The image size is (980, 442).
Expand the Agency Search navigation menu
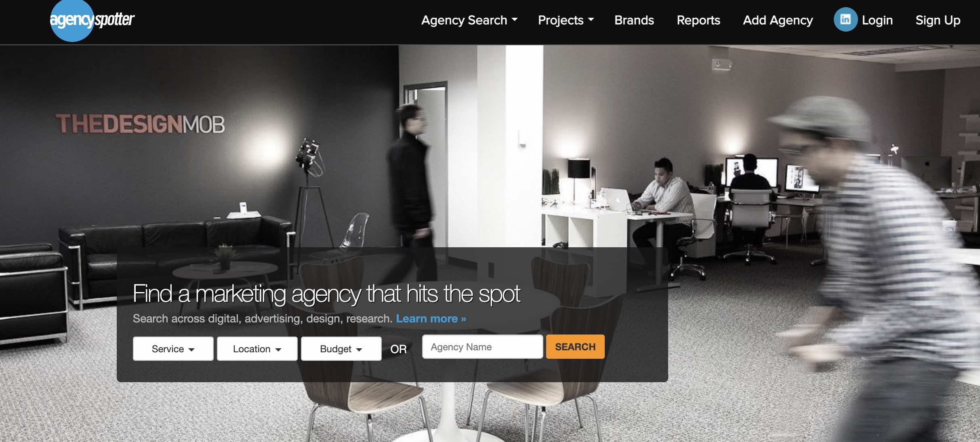(x=469, y=19)
